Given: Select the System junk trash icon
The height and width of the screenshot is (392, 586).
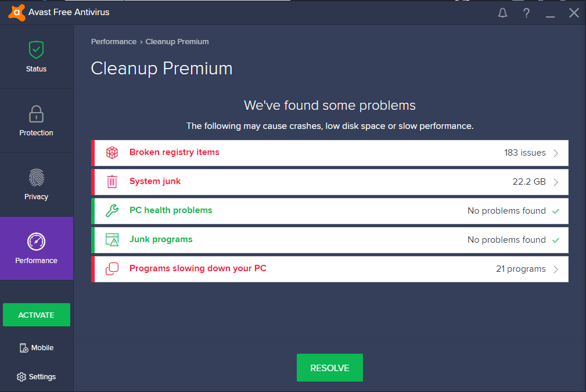Looking at the screenshot, I should [112, 181].
